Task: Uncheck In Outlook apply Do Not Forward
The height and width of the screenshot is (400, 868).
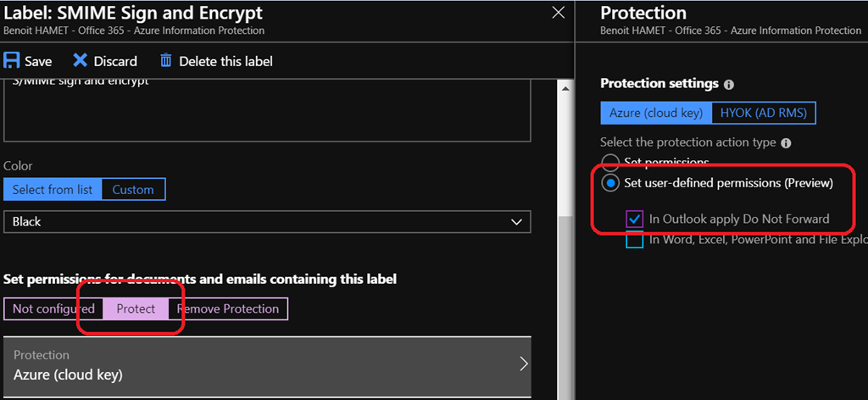Action: [x=634, y=219]
